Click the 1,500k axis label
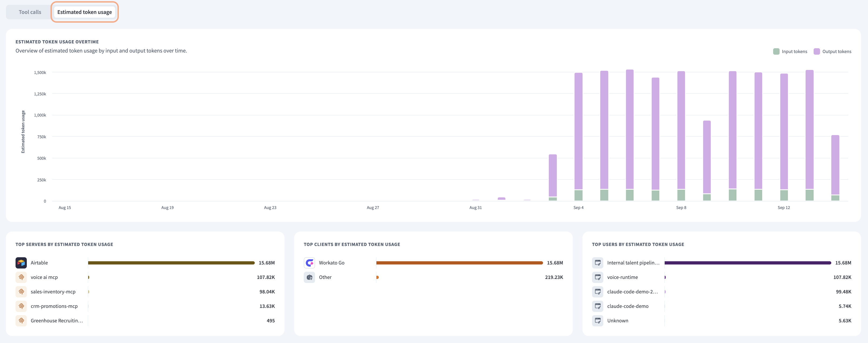 click(x=40, y=72)
